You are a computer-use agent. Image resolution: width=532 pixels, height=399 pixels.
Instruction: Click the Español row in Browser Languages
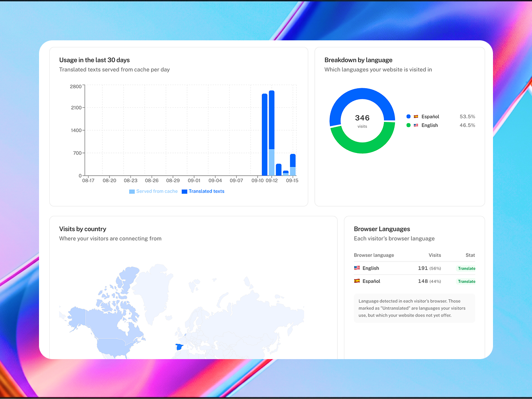pos(415,282)
